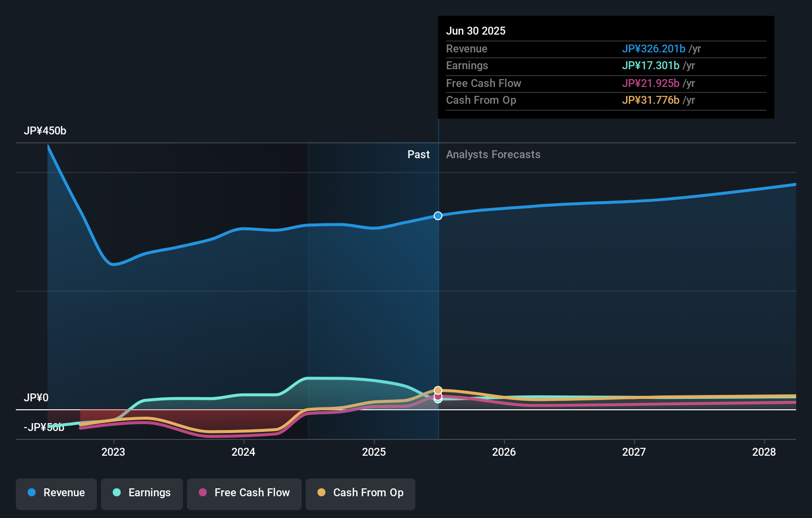Click the JP¥326.201b revenue value in the tooltip
Viewport: 812px width, 518px height.
tap(654, 48)
